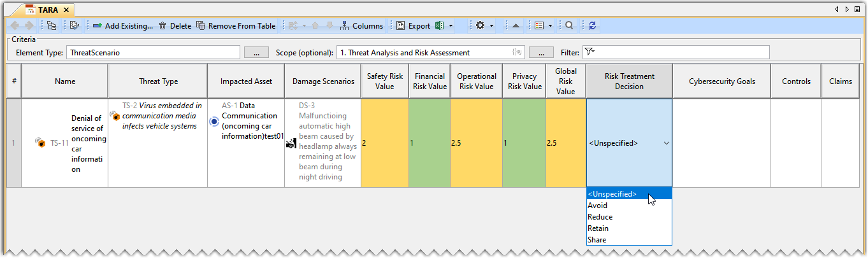Click the tree structure icon in toolbar

(52, 26)
